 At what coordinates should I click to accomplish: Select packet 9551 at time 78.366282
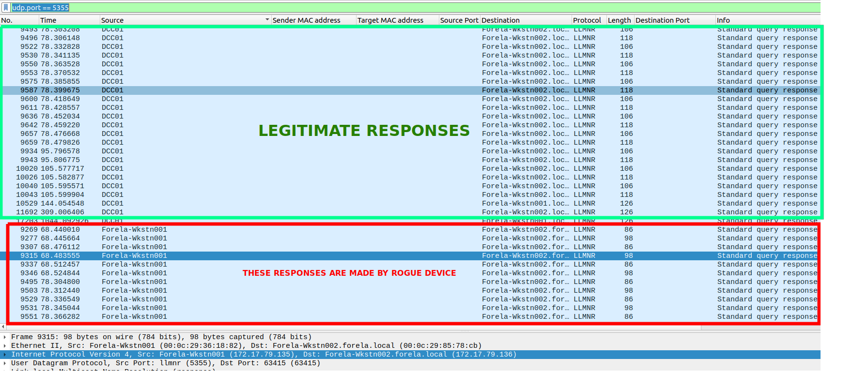coord(291,317)
